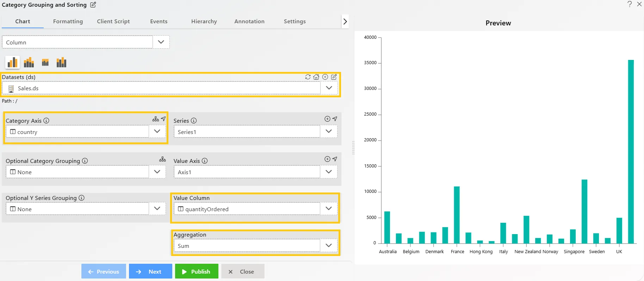644x281 pixels.
Task: Open the Hierarchy tab
Action: [x=204, y=22]
